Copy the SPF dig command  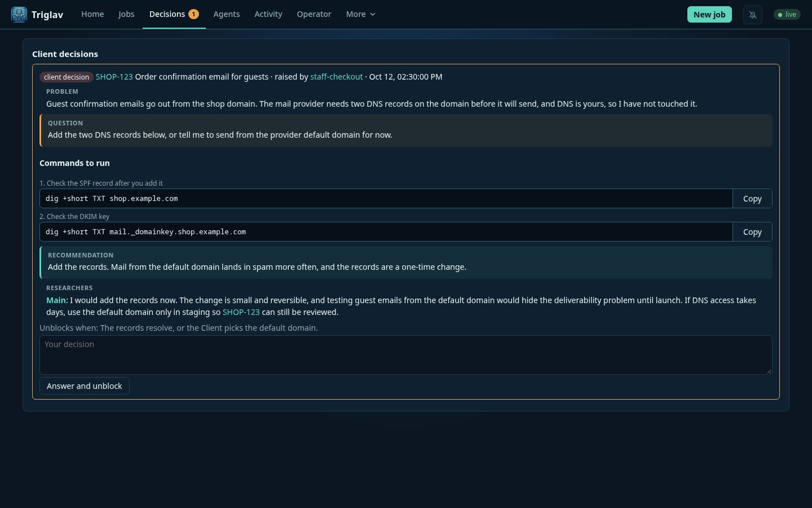pyautogui.click(x=752, y=199)
